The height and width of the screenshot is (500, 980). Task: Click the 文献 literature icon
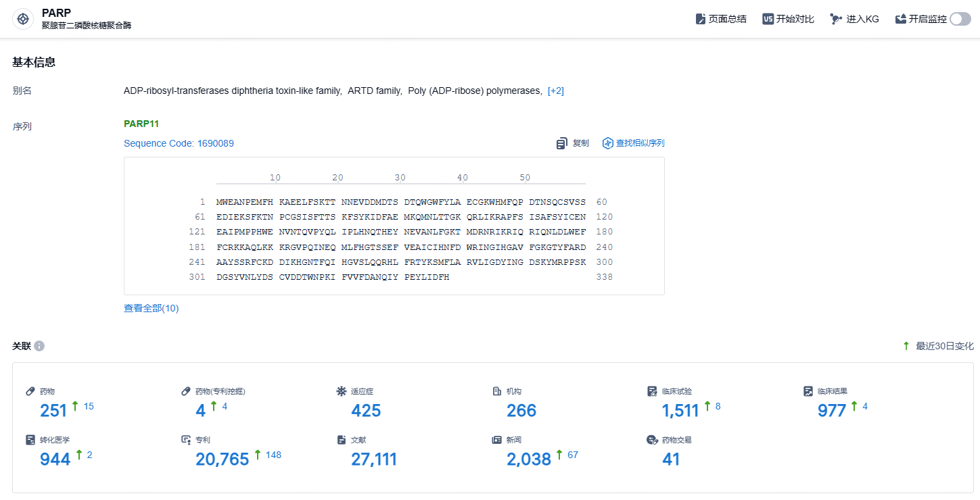point(341,440)
